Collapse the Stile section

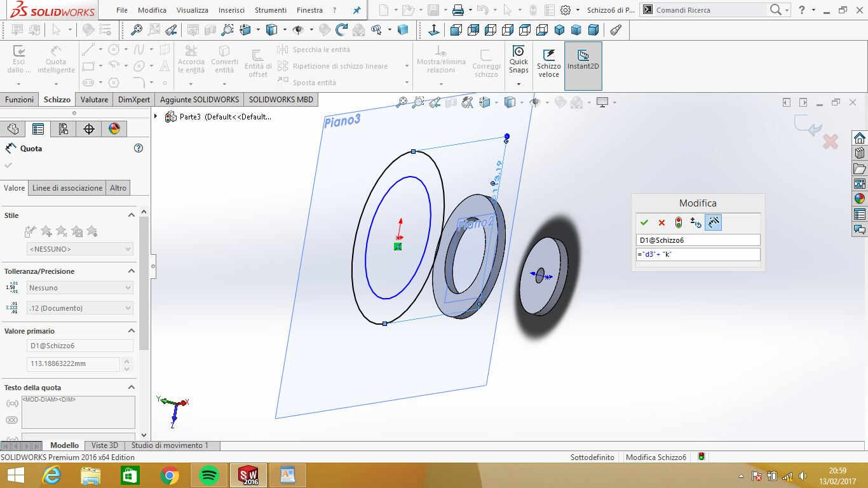pos(132,215)
